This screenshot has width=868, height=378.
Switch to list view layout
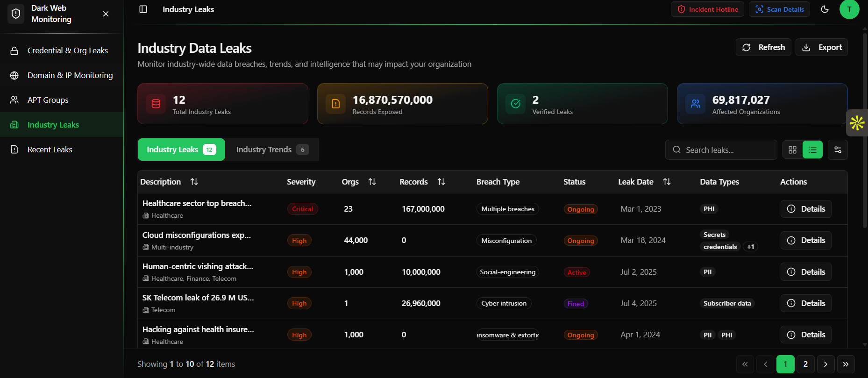[x=812, y=150]
